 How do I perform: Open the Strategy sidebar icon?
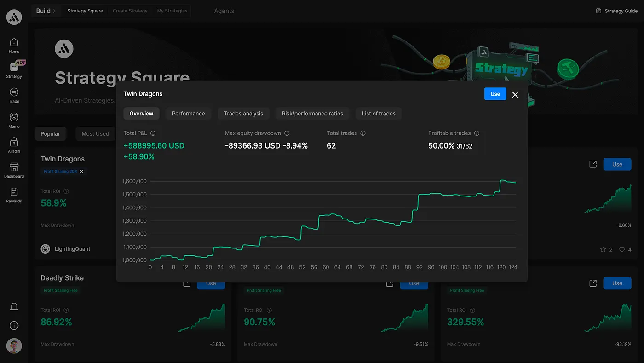pos(14,67)
